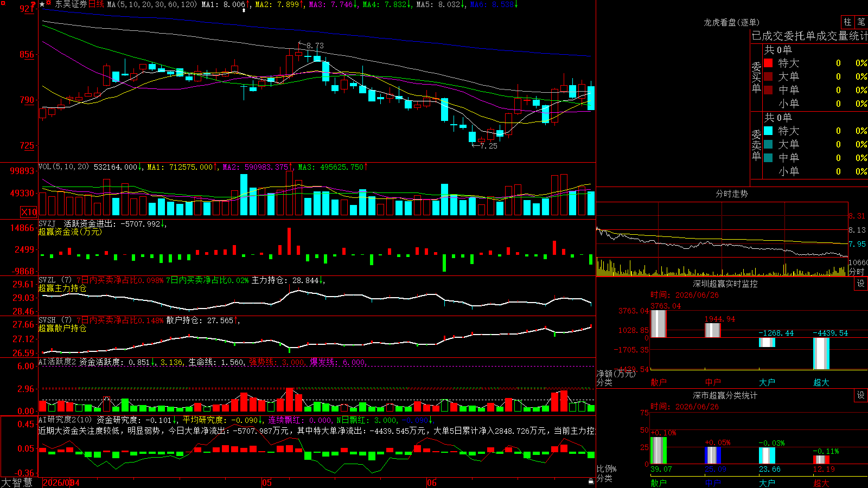Click the 委卖单 section label
Viewport: 868px width, 488px height.
756,145
